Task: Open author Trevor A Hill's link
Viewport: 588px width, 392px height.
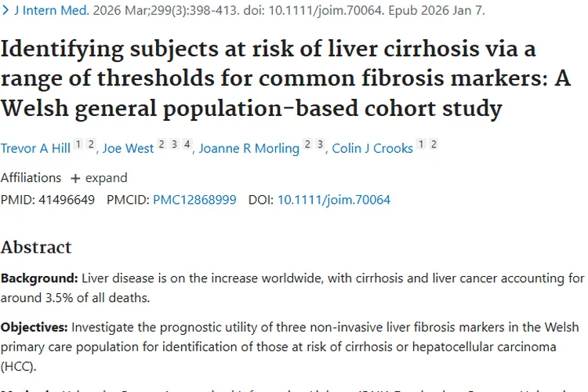Action: point(35,148)
